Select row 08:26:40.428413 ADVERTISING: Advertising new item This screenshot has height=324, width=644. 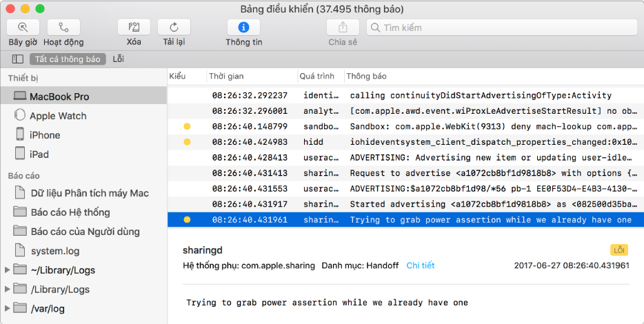[405, 158]
